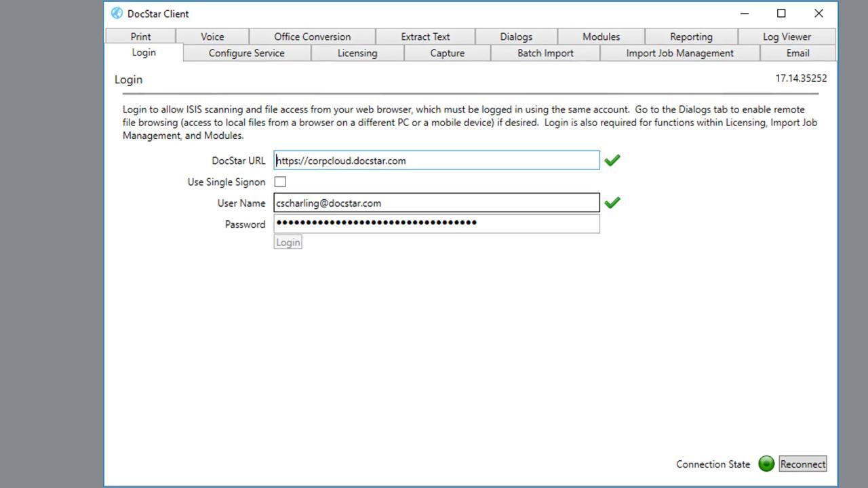Image resolution: width=868 pixels, height=488 pixels.
Task: Enable the Use Single Signon checkbox
Action: pos(280,182)
